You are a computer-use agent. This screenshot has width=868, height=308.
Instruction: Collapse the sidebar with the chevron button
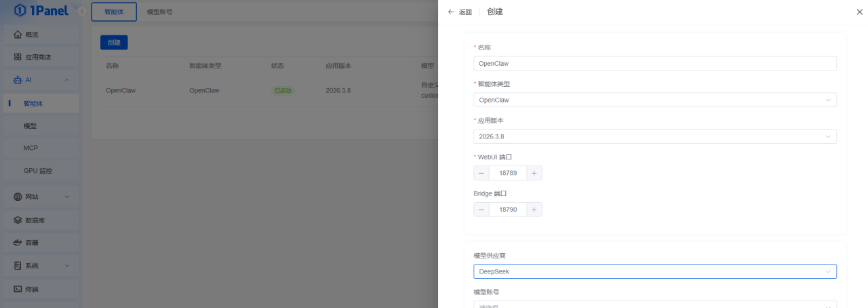pyautogui.click(x=82, y=12)
